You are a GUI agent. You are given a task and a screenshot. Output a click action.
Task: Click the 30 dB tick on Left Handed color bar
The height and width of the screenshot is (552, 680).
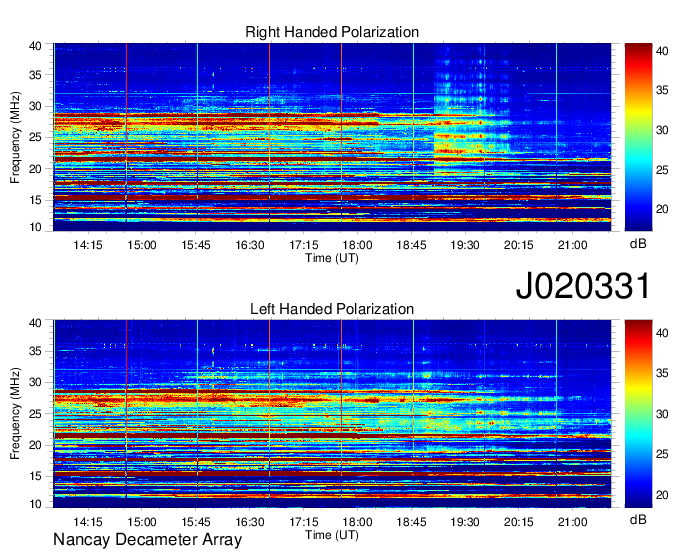click(662, 414)
